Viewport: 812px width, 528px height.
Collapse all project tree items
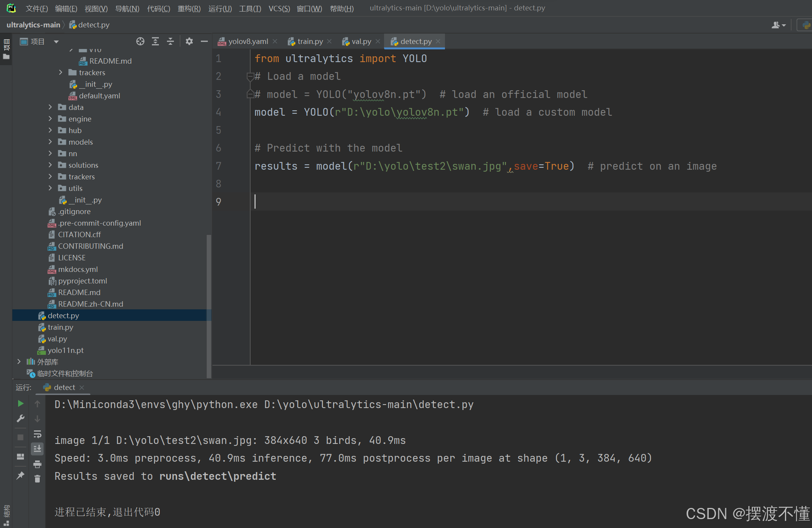(170, 42)
